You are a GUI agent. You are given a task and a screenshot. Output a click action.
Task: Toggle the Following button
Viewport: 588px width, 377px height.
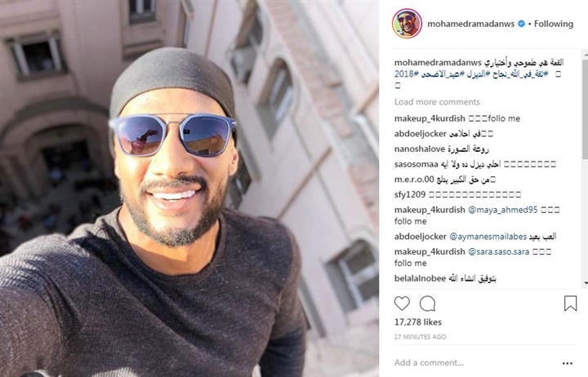click(554, 24)
